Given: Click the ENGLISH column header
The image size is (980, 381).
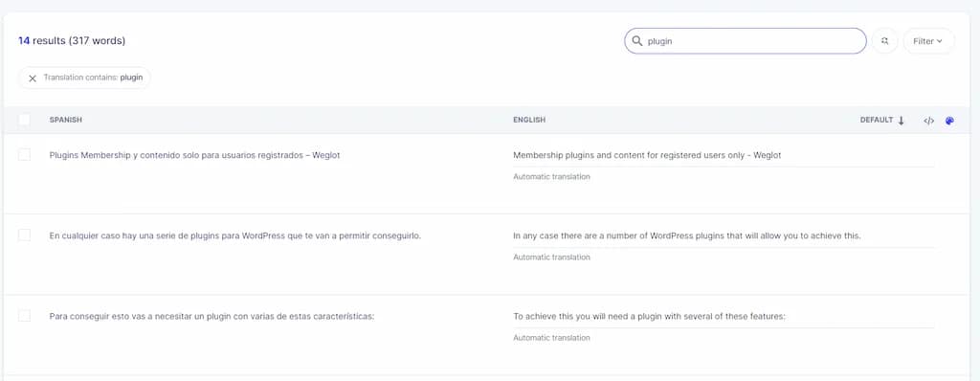Looking at the screenshot, I should tap(529, 120).
